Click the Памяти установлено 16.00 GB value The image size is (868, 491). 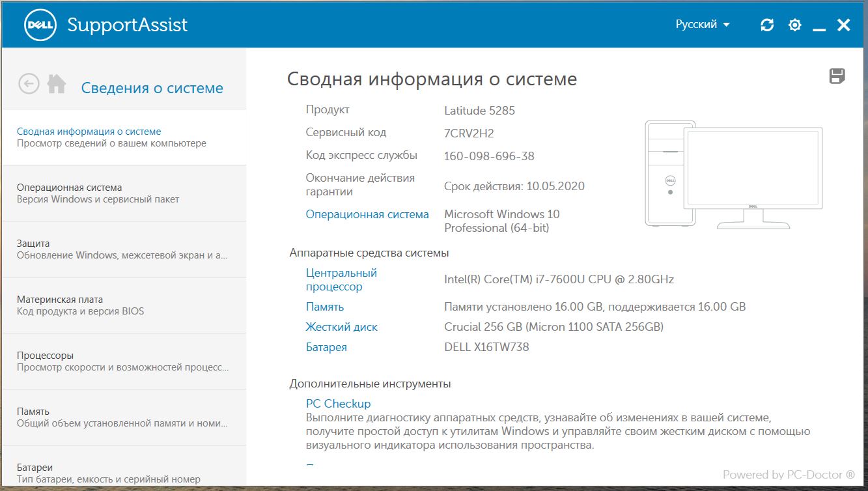click(x=595, y=307)
